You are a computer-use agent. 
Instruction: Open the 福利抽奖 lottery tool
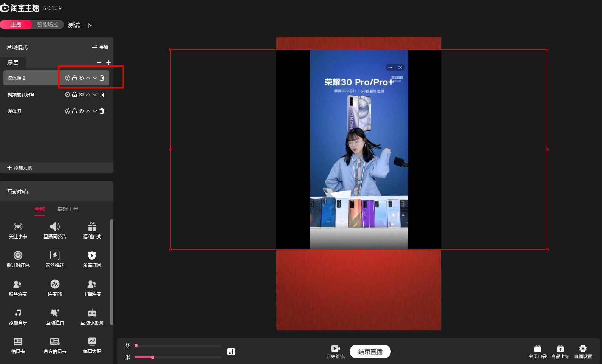92,231
